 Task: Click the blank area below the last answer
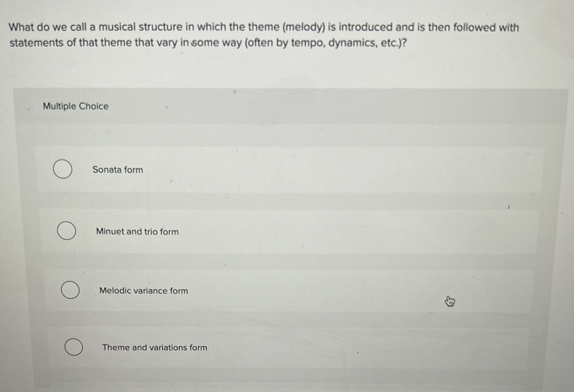click(280, 377)
